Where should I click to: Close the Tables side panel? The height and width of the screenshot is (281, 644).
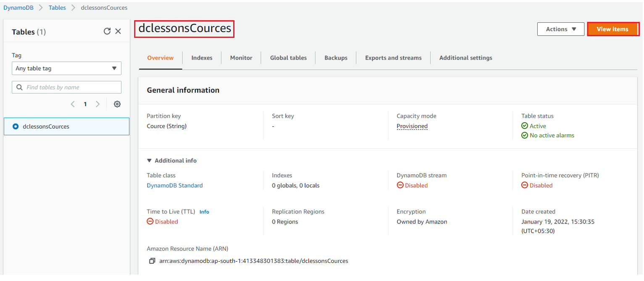[118, 32]
